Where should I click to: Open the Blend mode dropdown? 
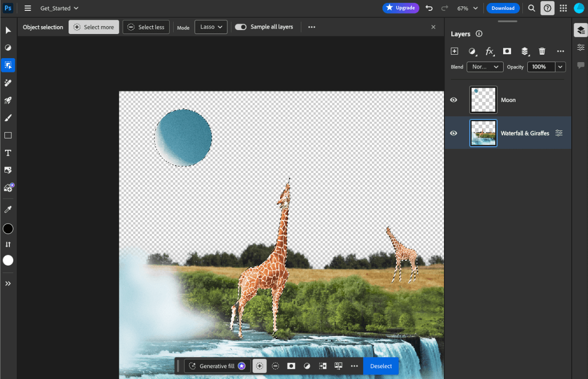484,67
